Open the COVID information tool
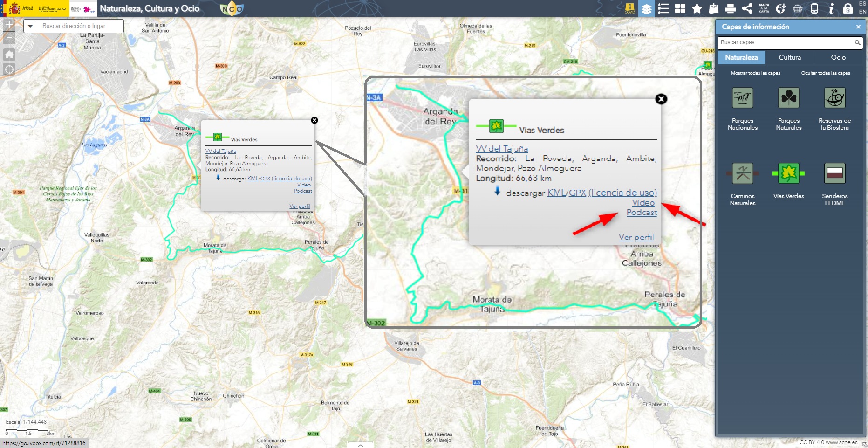Screen dimensions: 868x448 629,8
